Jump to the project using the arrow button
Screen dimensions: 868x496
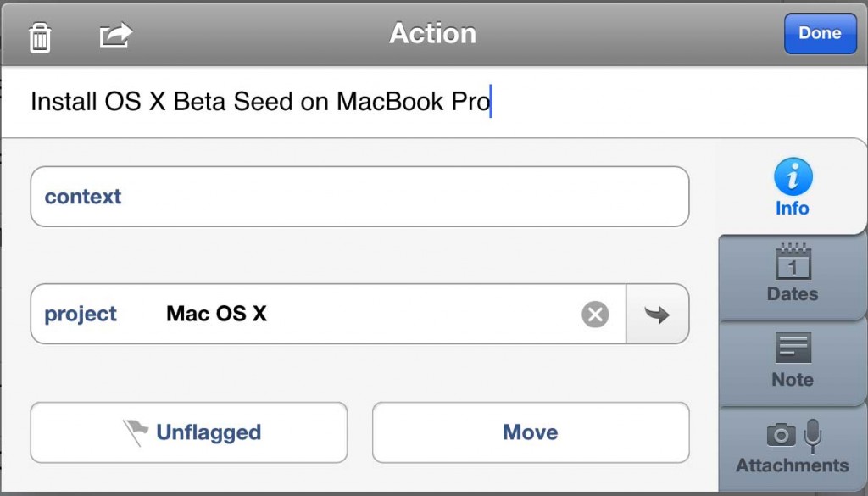[658, 314]
